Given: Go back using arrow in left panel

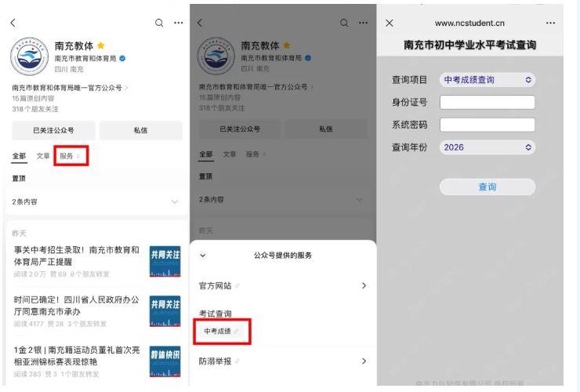Looking at the screenshot, I should point(13,23).
